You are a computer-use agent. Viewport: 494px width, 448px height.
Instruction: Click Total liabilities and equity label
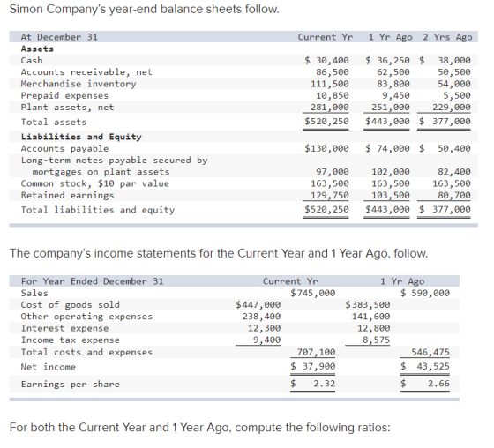98,210
